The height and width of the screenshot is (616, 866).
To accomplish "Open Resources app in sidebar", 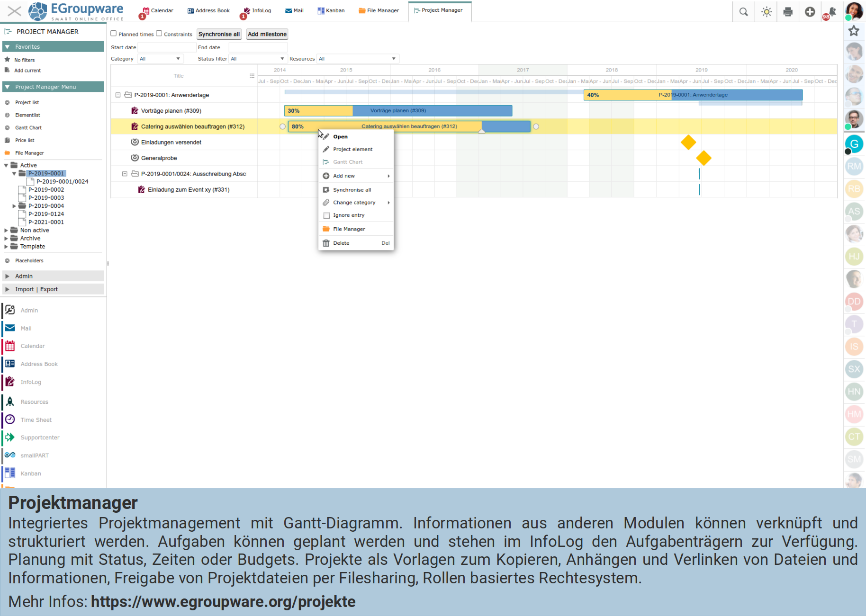I will (34, 402).
